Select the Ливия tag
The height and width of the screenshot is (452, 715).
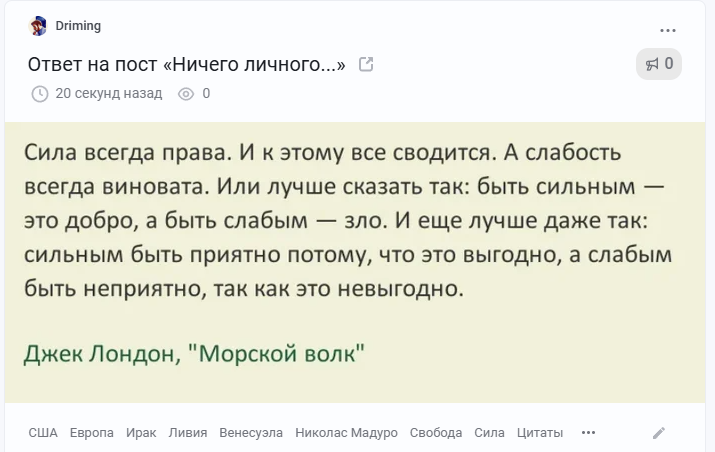coord(188,433)
